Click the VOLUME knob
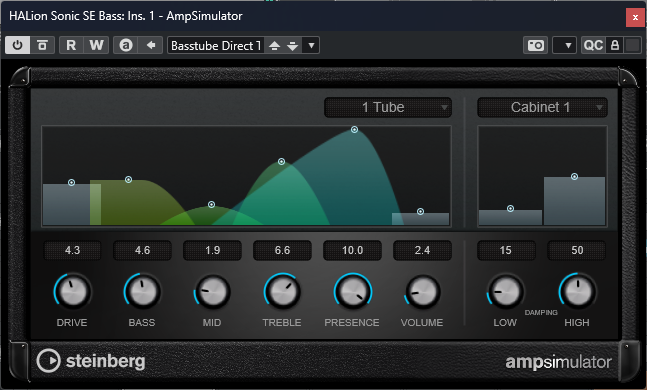 pyautogui.click(x=422, y=291)
